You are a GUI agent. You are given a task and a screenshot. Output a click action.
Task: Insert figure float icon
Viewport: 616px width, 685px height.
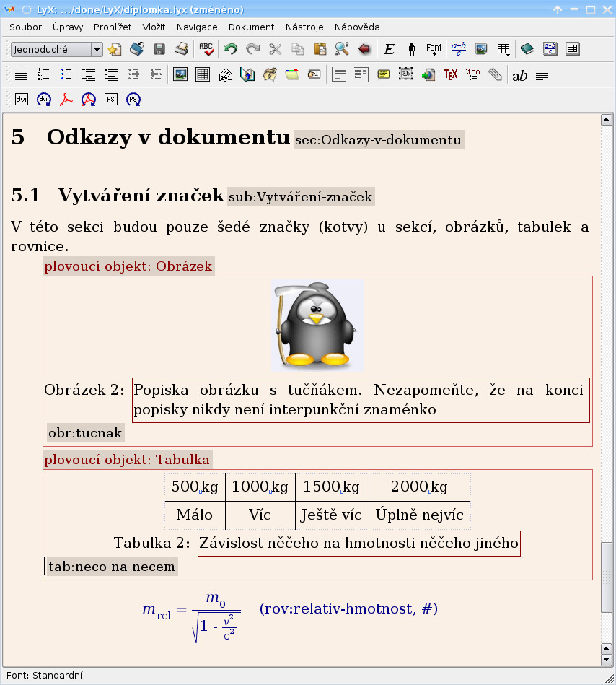(x=180, y=74)
